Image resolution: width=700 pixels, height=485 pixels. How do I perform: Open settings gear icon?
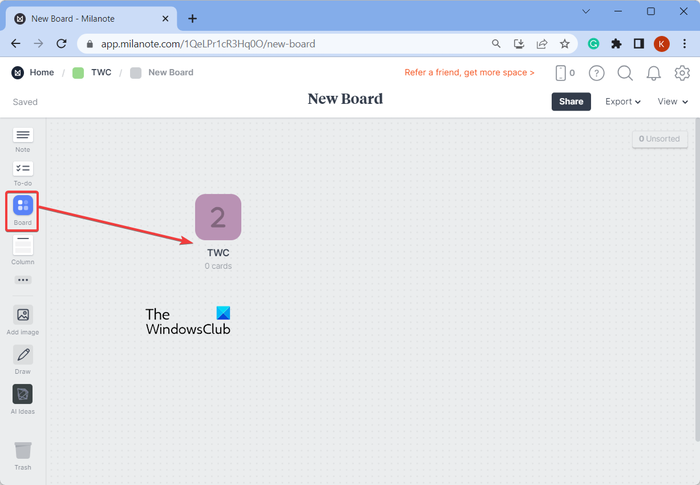point(682,73)
